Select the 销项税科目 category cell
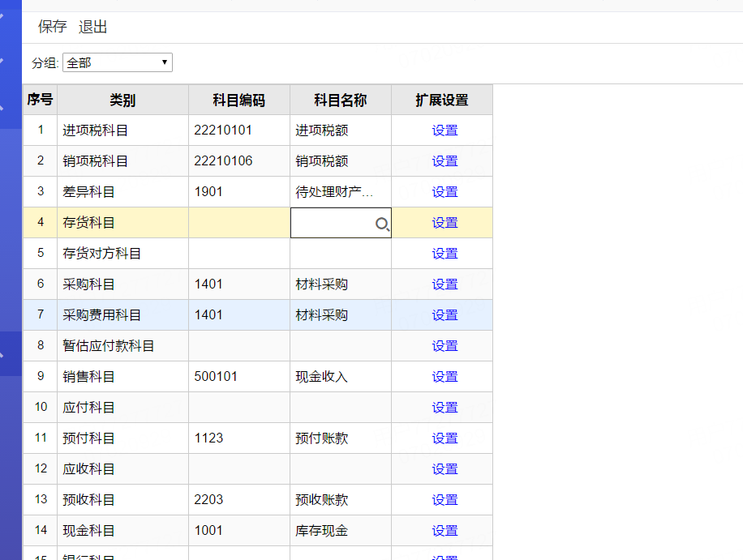 (122, 161)
